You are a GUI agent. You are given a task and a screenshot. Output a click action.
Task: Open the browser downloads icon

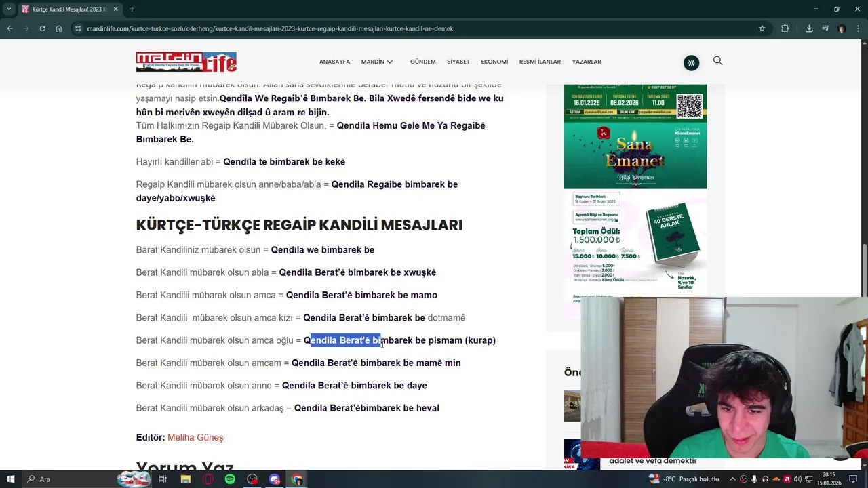[x=809, y=28]
